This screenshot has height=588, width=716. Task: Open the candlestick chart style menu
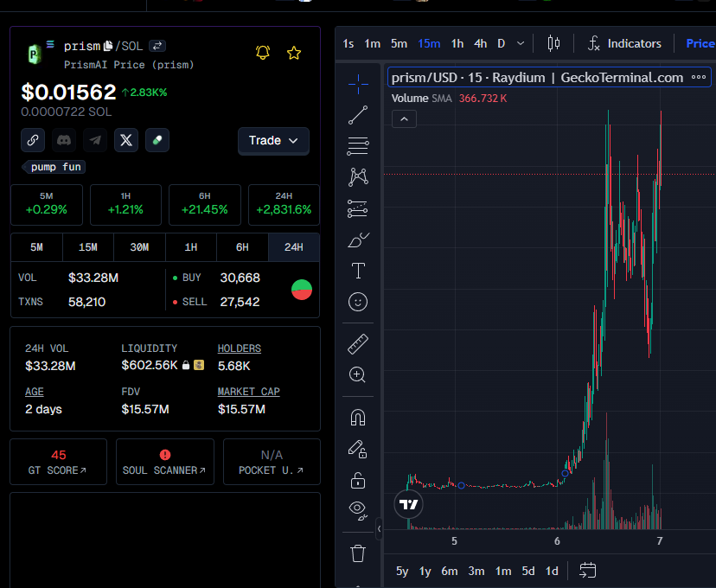tap(553, 43)
